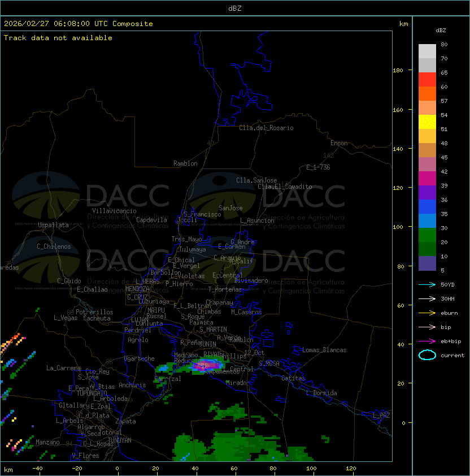This screenshot has width=470, height=476.
Task: Click the 'TUNUYAN' map label
Action: point(120,440)
